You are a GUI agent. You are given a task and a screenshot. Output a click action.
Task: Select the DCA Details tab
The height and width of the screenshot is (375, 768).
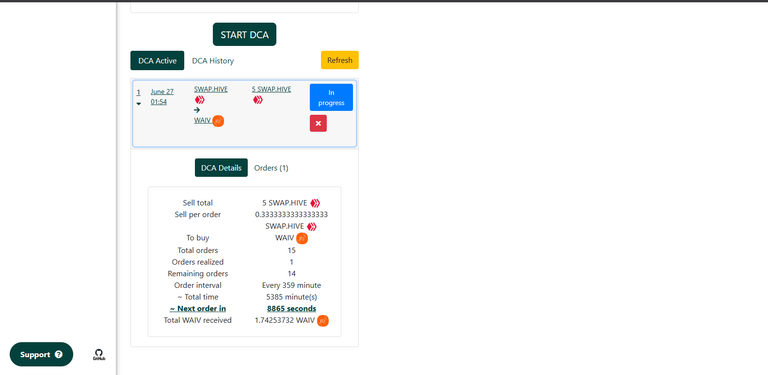point(221,168)
